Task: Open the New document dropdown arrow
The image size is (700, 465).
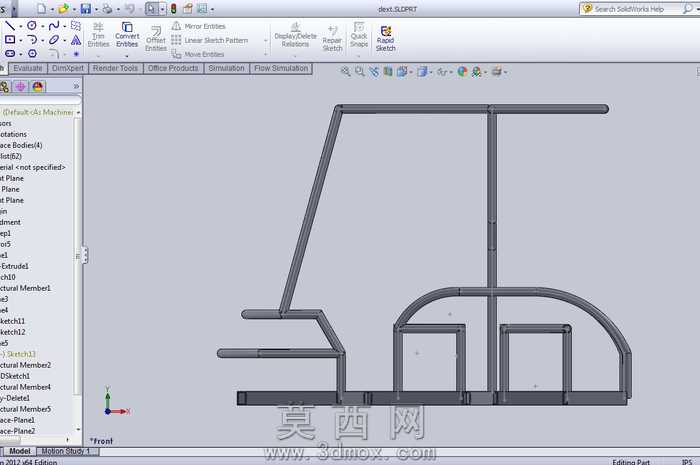Action: (52, 9)
